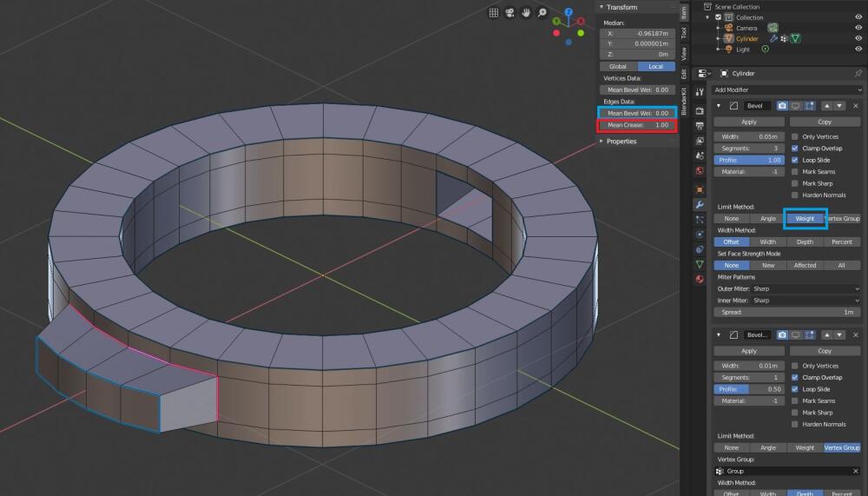Switch to the Edit sidebar tab
The image size is (868, 496).
pyautogui.click(x=684, y=74)
